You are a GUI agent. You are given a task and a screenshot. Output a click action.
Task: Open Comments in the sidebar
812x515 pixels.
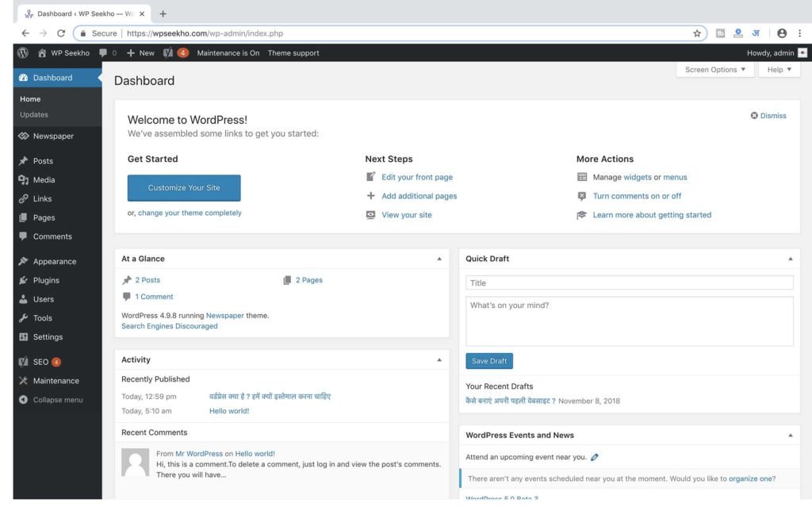click(x=57, y=236)
